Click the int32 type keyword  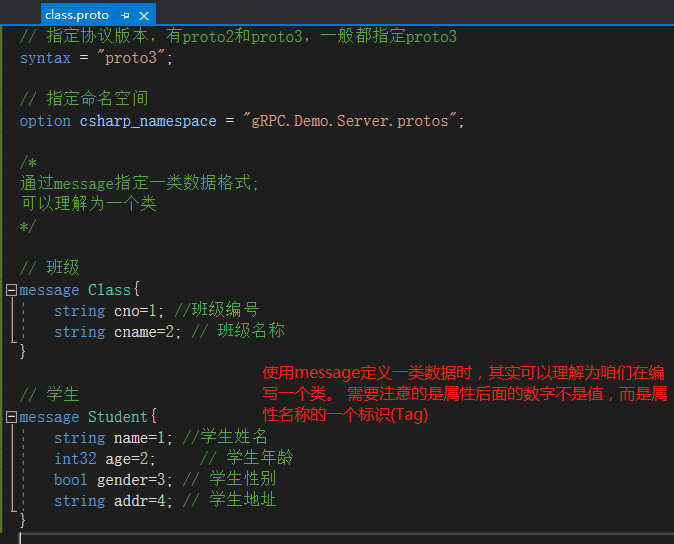(75, 458)
